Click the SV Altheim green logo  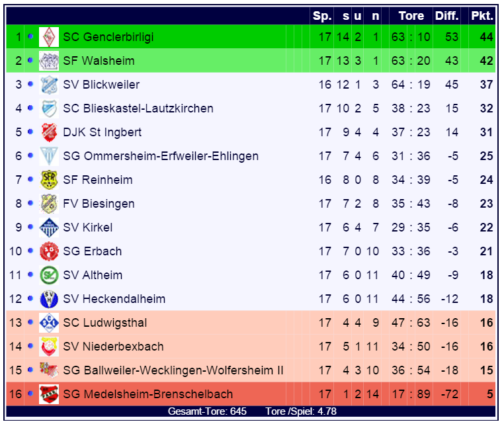pyautogui.click(x=49, y=275)
